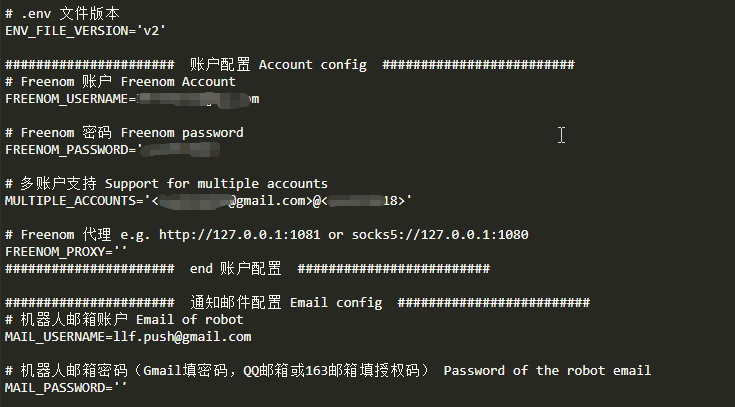Click the MAIL_USERNAME variable name
This screenshot has height=407, width=735.
click(x=55, y=337)
